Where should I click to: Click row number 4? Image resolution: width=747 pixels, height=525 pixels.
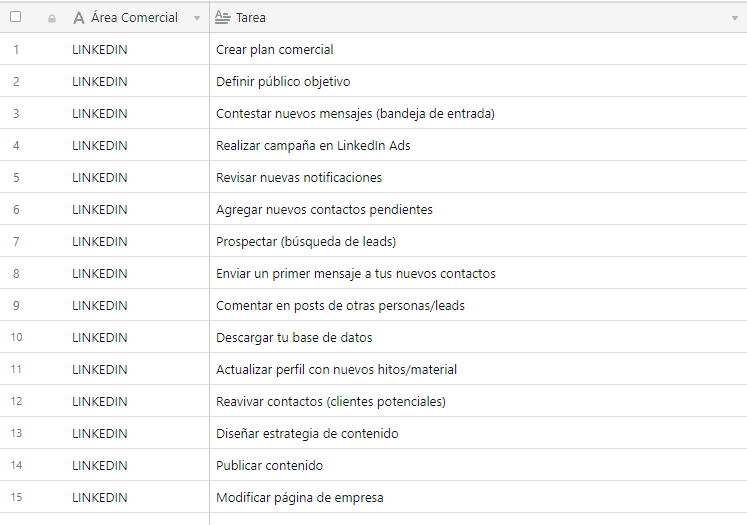point(16,145)
